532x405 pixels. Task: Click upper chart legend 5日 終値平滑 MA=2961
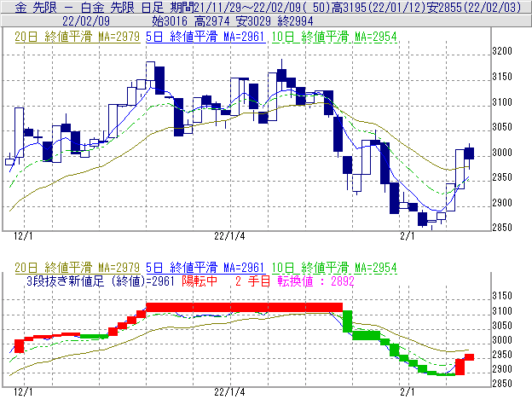[205, 37]
